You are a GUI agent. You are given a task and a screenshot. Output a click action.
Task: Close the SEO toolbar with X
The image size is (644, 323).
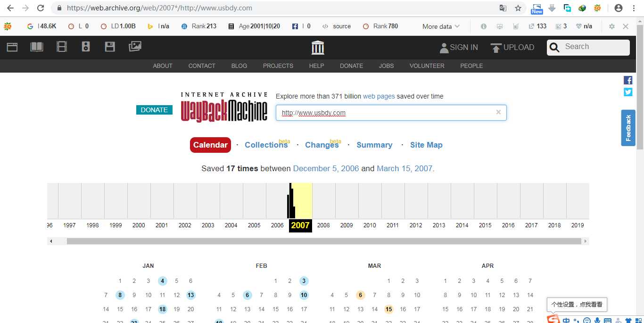(626, 26)
